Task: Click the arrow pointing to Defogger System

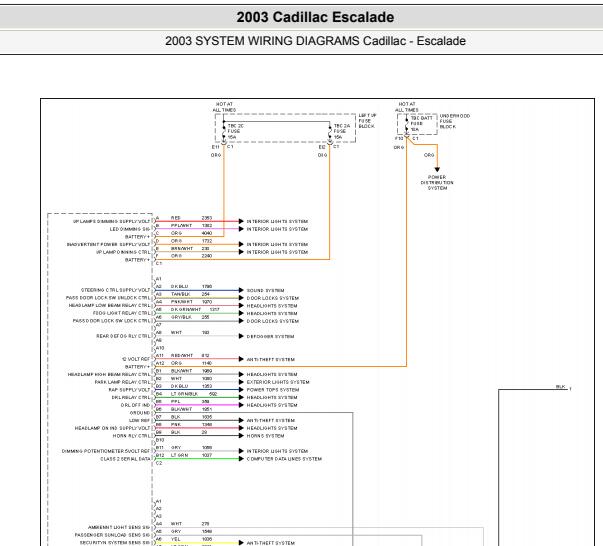Action: 241,336
